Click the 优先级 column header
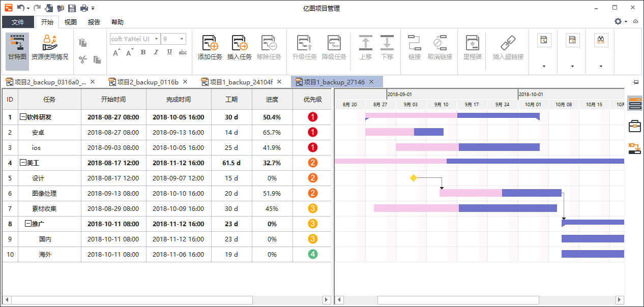 pyautogui.click(x=312, y=100)
